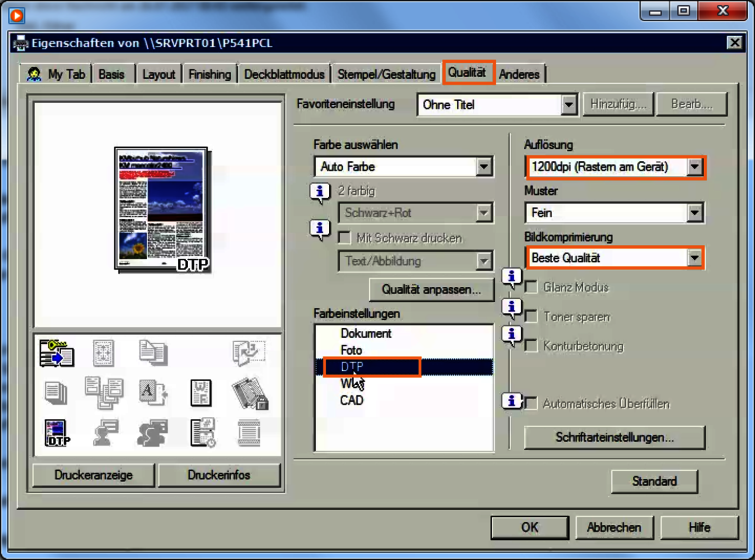The height and width of the screenshot is (560, 755).
Task: Switch to the Layout tab
Action: (x=159, y=74)
